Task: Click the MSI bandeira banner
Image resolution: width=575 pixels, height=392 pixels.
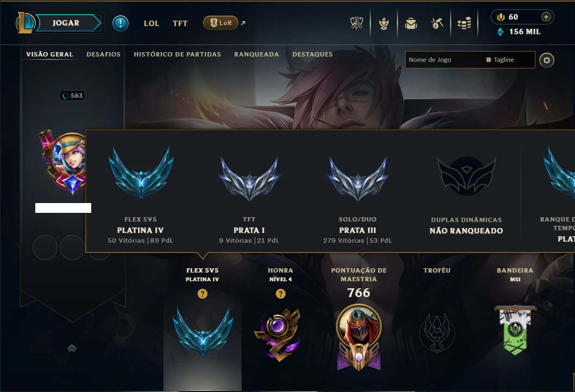Action: point(515,330)
